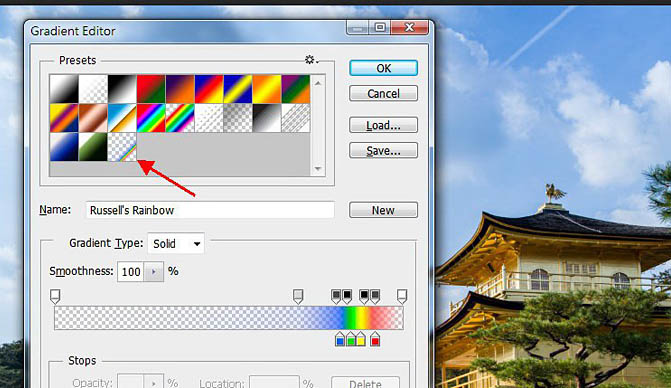This screenshot has height=388, width=671.
Task: Select the dark green preset in third row
Action: [x=93, y=147]
